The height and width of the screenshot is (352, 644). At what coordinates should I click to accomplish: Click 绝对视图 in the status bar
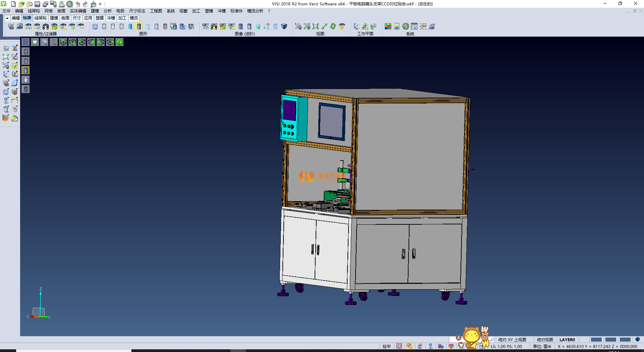click(x=545, y=340)
